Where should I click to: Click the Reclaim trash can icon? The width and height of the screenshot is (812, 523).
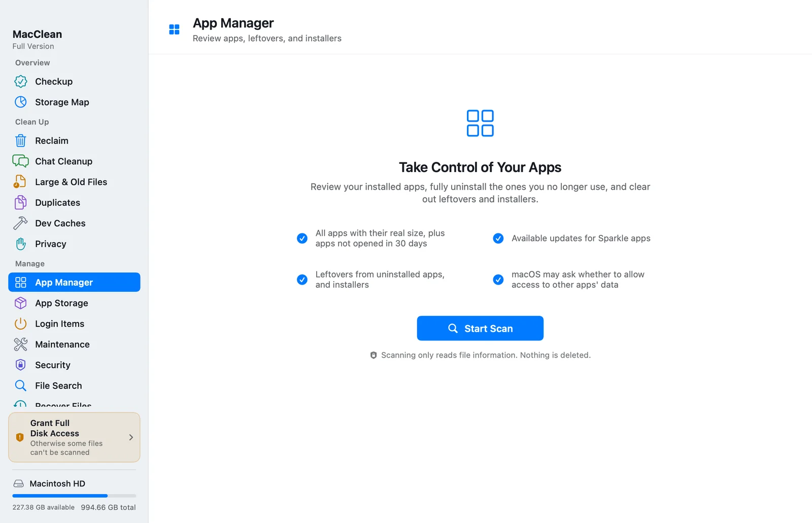pos(21,141)
